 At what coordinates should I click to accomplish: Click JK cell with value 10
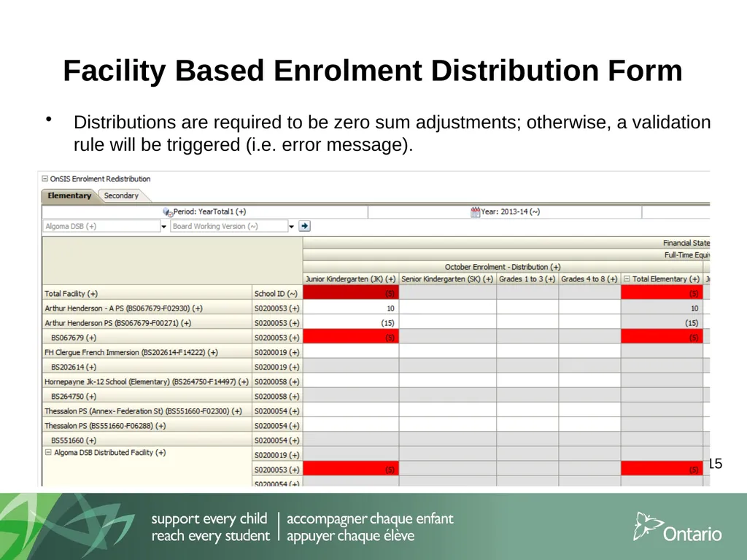point(351,308)
